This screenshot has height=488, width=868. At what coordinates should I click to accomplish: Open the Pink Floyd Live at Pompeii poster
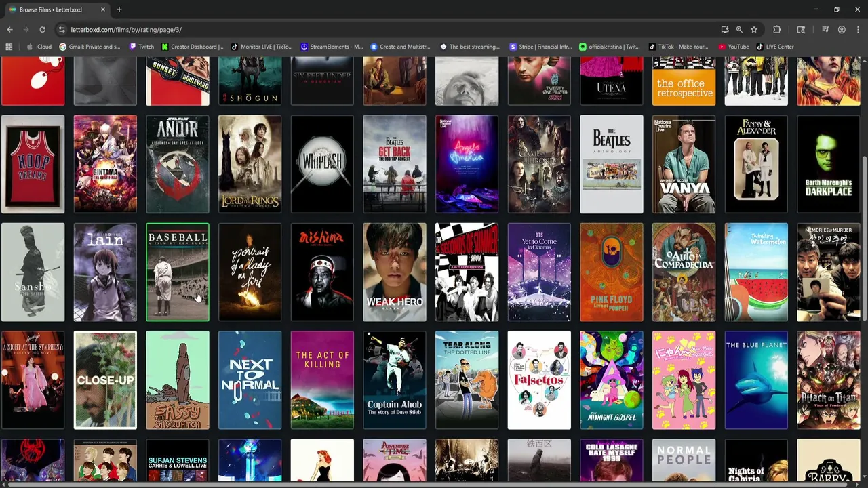click(612, 272)
